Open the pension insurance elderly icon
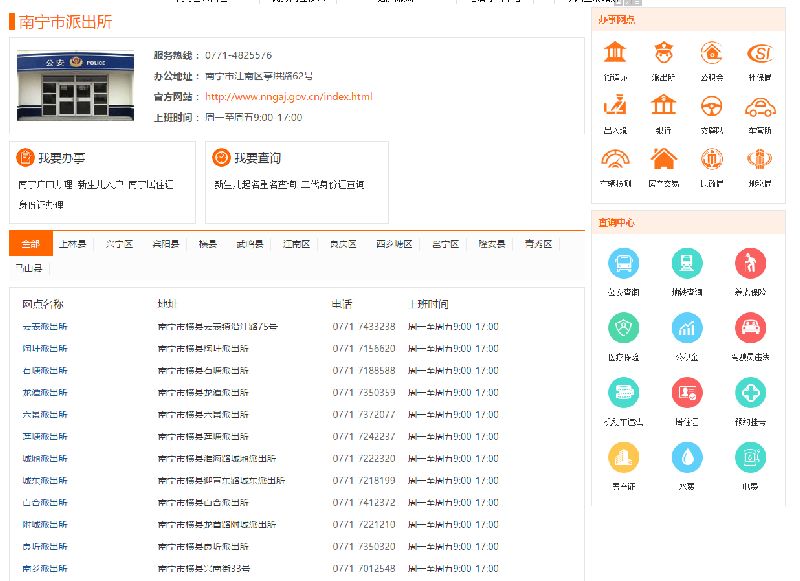Viewport: 800px width, 581px height. pyautogui.click(x=750, y=263)
